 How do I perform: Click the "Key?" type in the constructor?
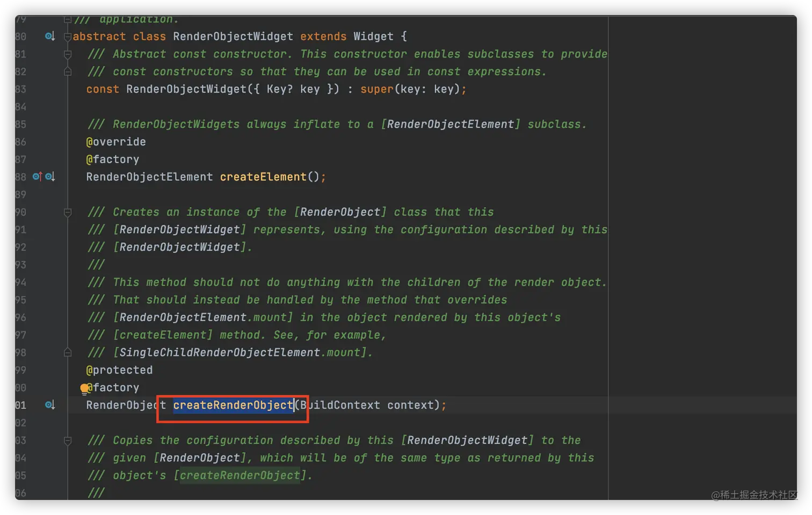click(x=280, y=89)
